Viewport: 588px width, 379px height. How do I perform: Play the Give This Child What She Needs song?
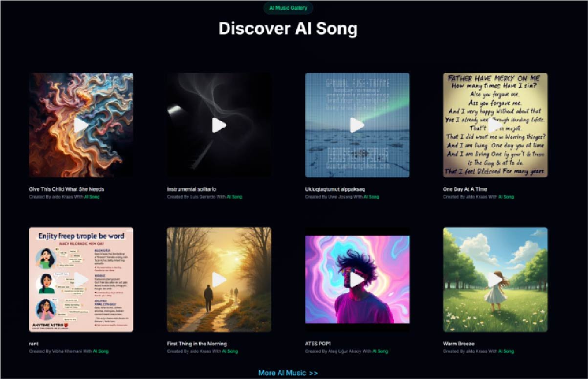[81, 125]
